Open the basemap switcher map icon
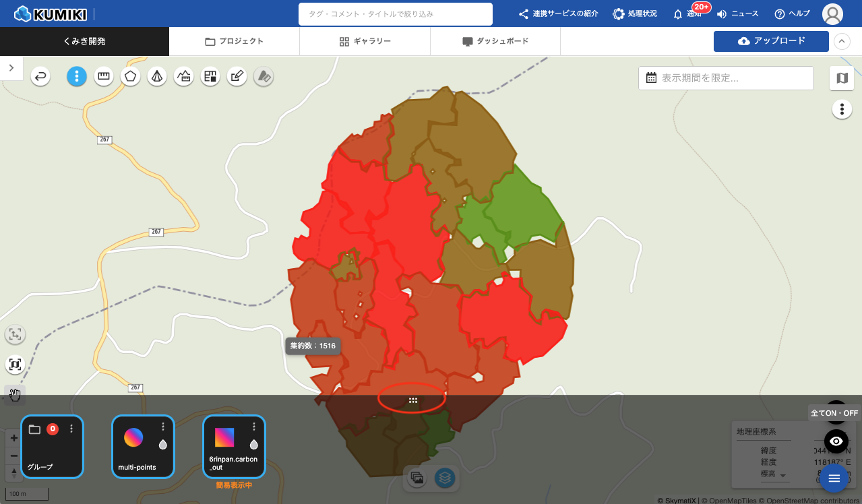862x504 pixels. [x=842, y=78]
